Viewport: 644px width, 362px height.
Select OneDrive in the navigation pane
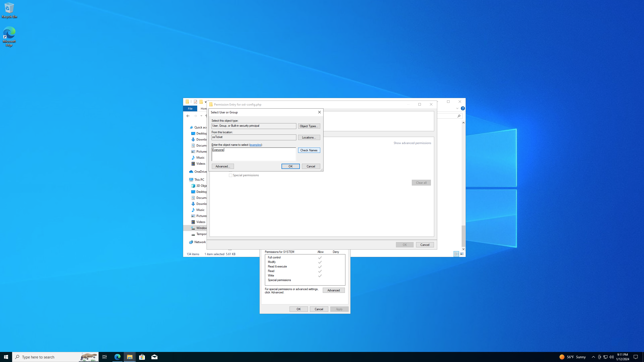pos(200,172)
